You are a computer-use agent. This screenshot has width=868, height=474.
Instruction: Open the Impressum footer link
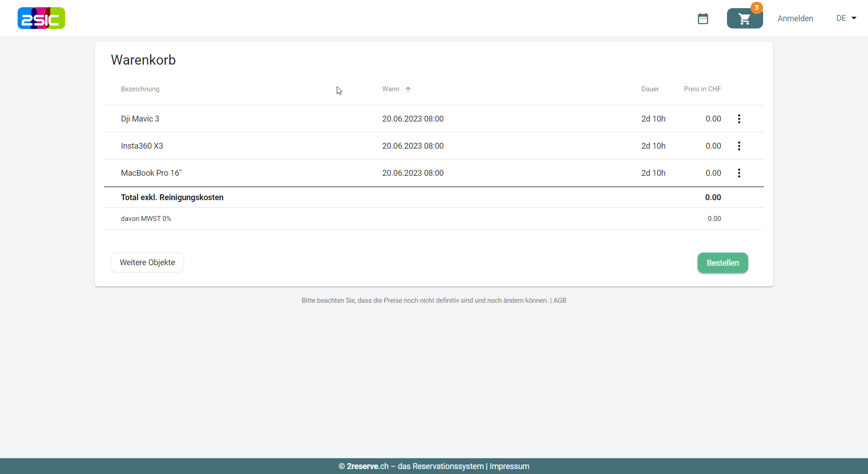pos(509,466)
